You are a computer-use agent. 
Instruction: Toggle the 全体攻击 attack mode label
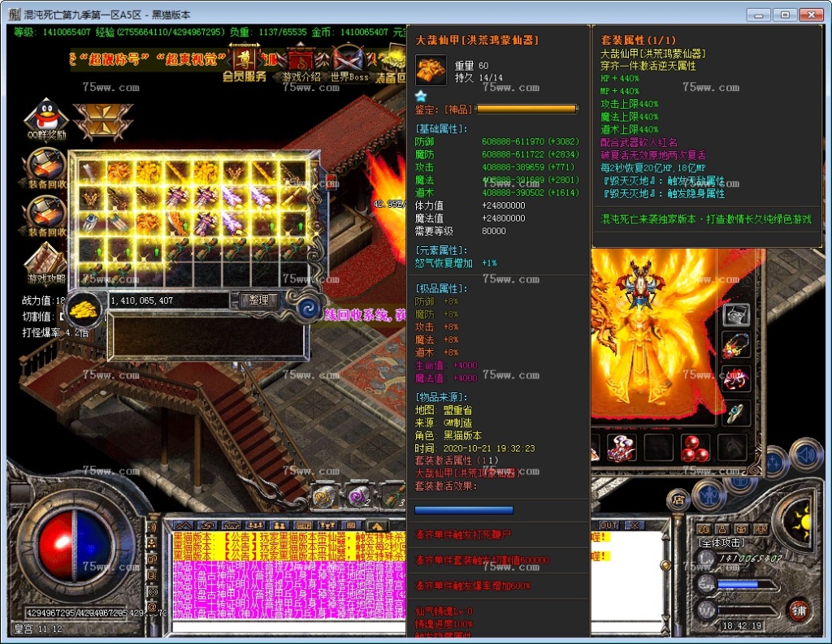click(x=722, y=542)
